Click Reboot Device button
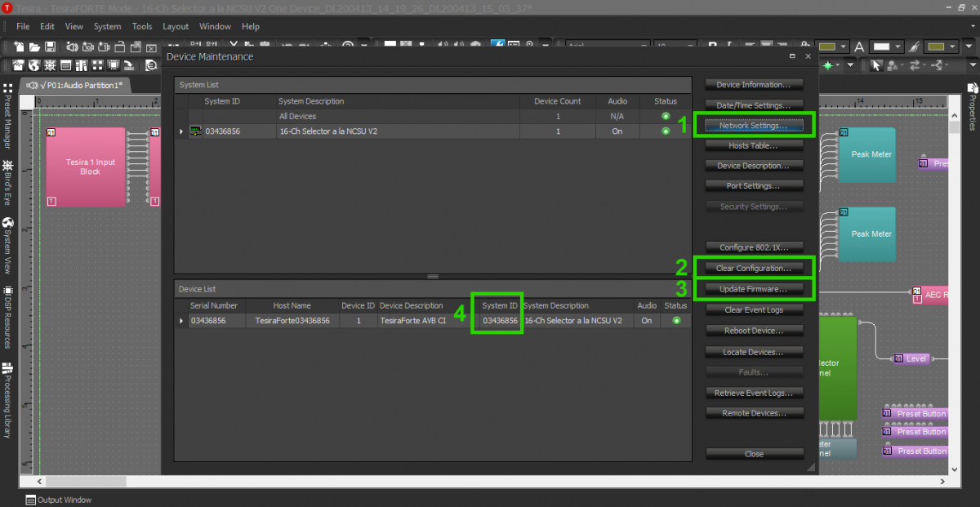This screenshot has width=980, height=507. tap(754, 331)
